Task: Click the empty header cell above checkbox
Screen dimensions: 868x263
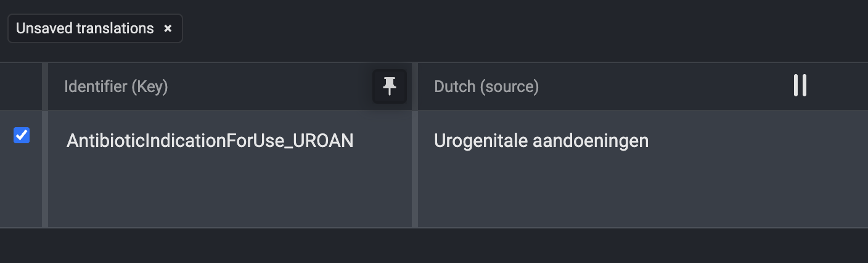Action: 21,86
